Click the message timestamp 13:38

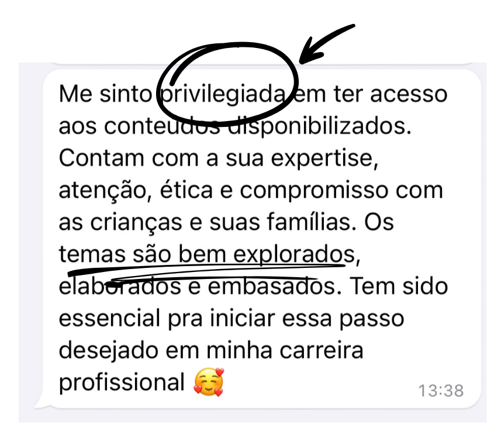pyautogui.click(x=441, y=391)
